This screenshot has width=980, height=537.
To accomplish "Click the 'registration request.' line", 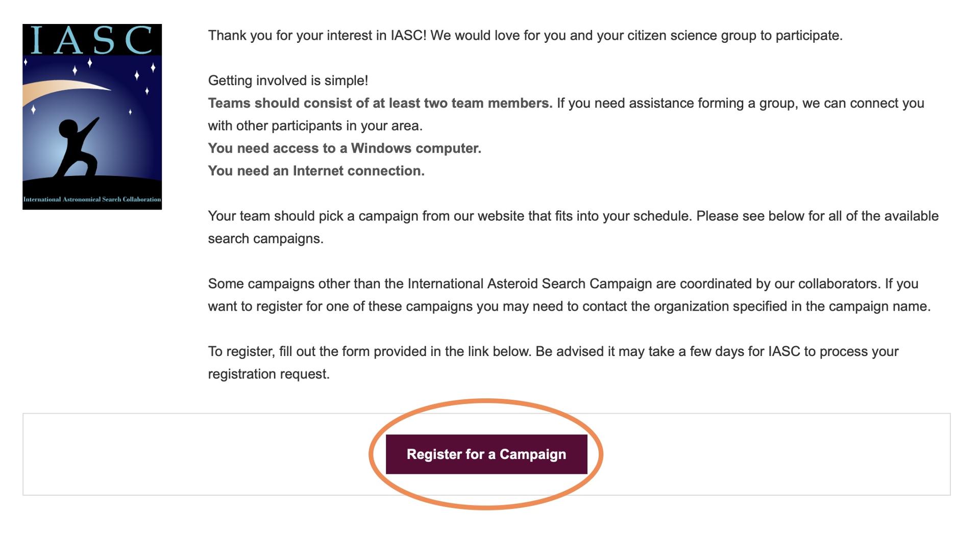I will click(x=269, y=374).
